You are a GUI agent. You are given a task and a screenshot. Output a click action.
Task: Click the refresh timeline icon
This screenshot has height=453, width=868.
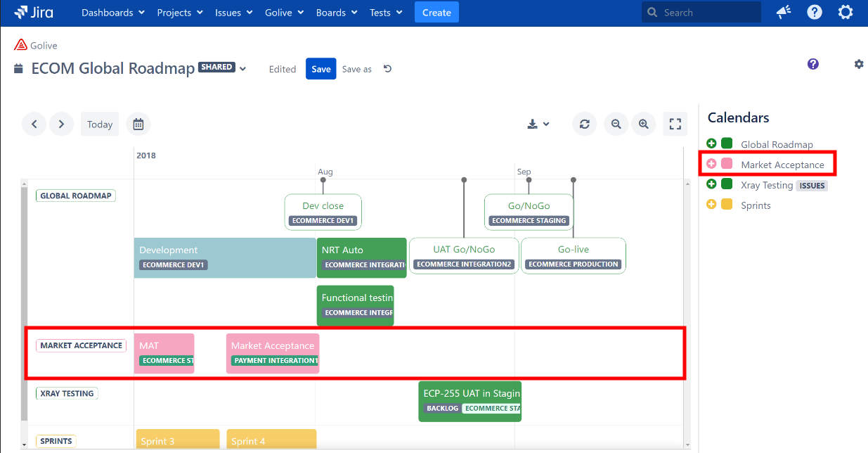tap(584, 124)
